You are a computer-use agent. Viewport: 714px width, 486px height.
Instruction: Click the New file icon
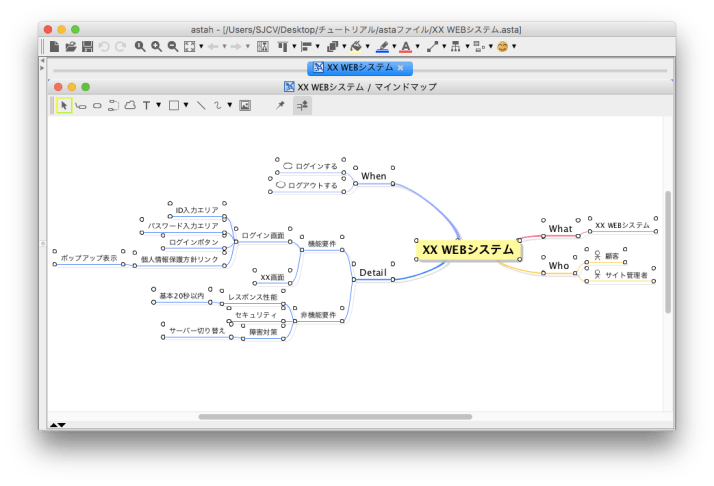coord(54,46)
